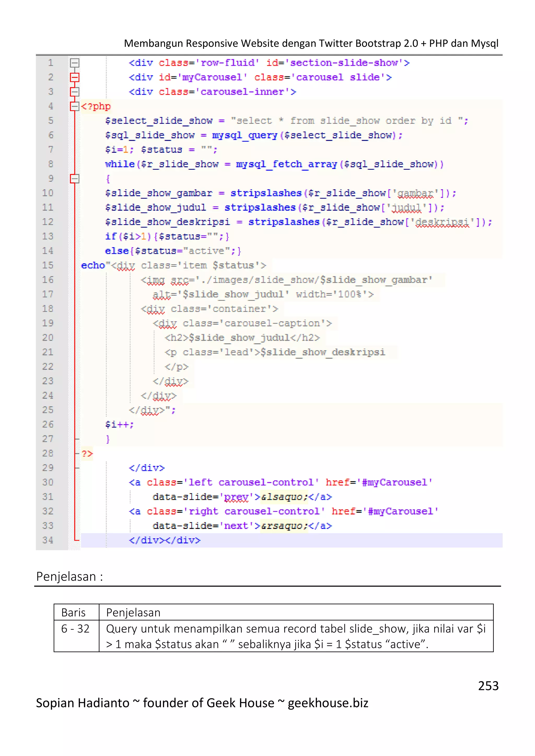This screenshot has height=756, width=535.
Task: Click data-slide='prev' on line 31
Action: (203, 497)
